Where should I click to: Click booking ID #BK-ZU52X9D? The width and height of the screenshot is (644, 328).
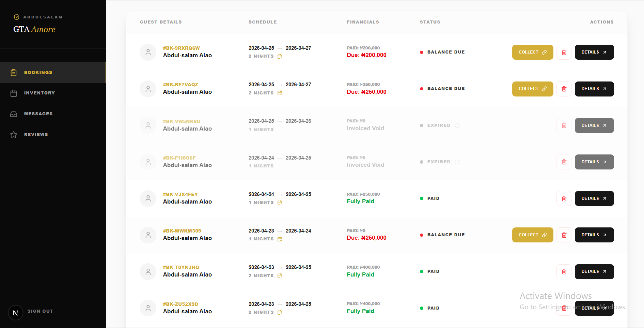pos(180,304)
